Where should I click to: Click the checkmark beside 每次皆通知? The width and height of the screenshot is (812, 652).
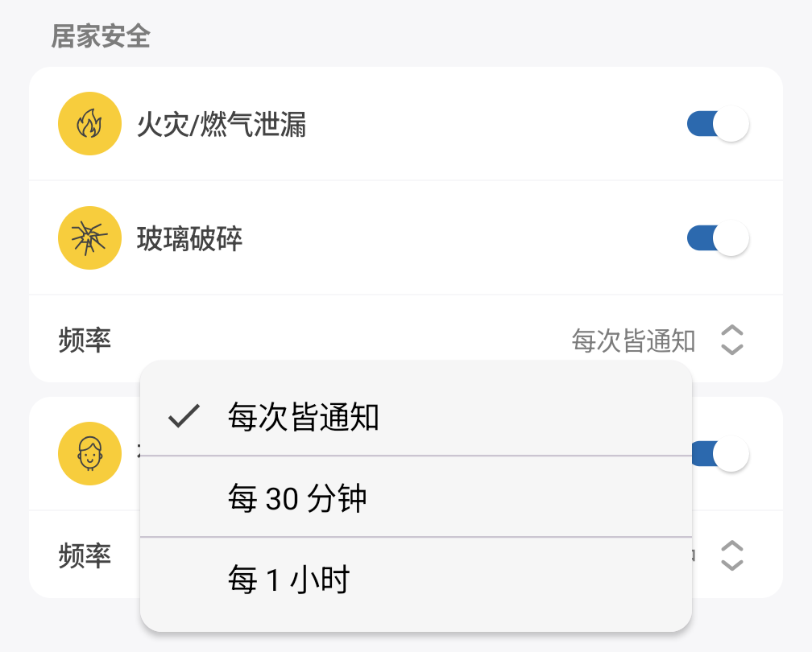click(184, 417)
